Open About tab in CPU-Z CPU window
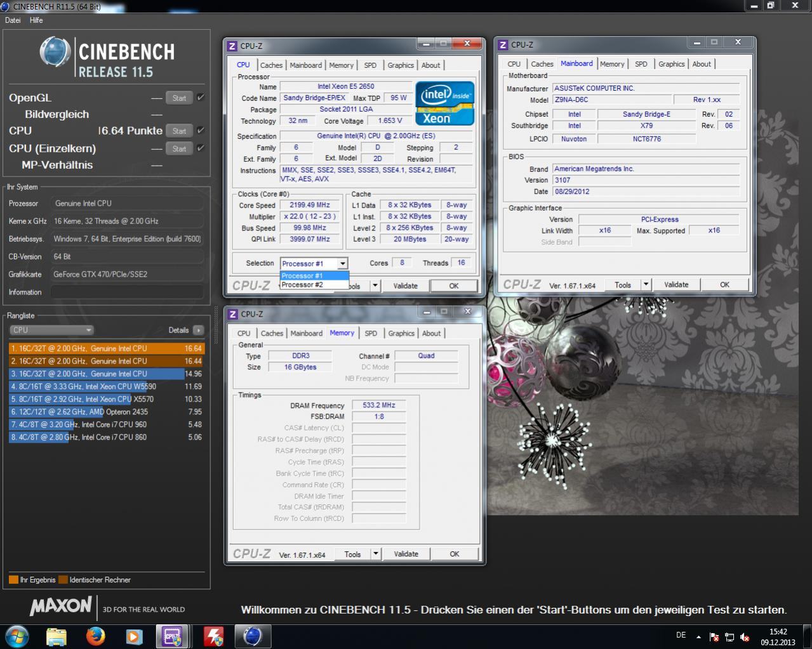The image size is (812, 649). pos(430,65)
